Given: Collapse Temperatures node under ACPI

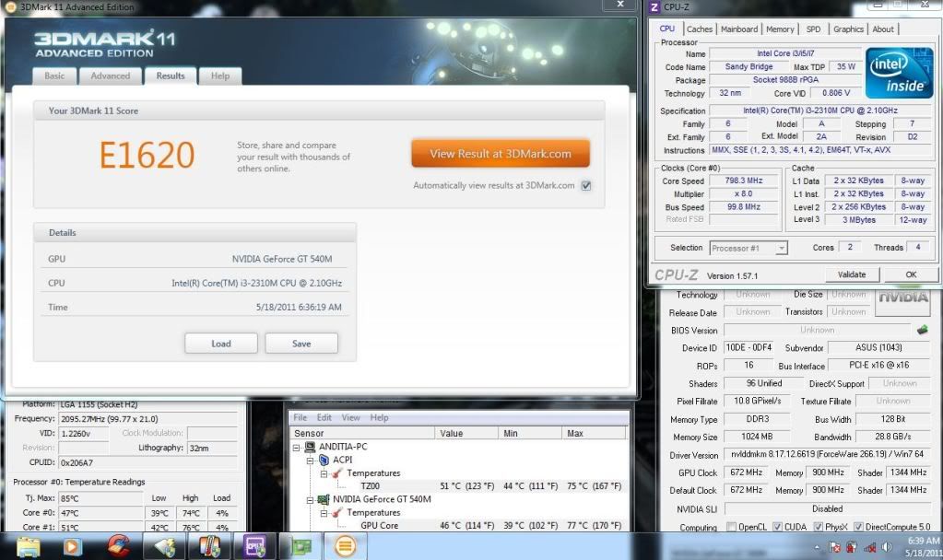Looking at the screenshot, I should click(x=324, y=473).
